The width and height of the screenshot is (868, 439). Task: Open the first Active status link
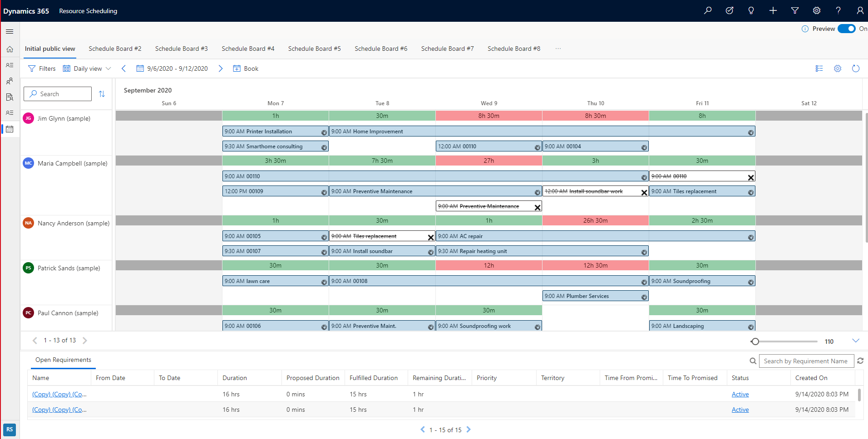pyautogui.click(x=740, y=394)
